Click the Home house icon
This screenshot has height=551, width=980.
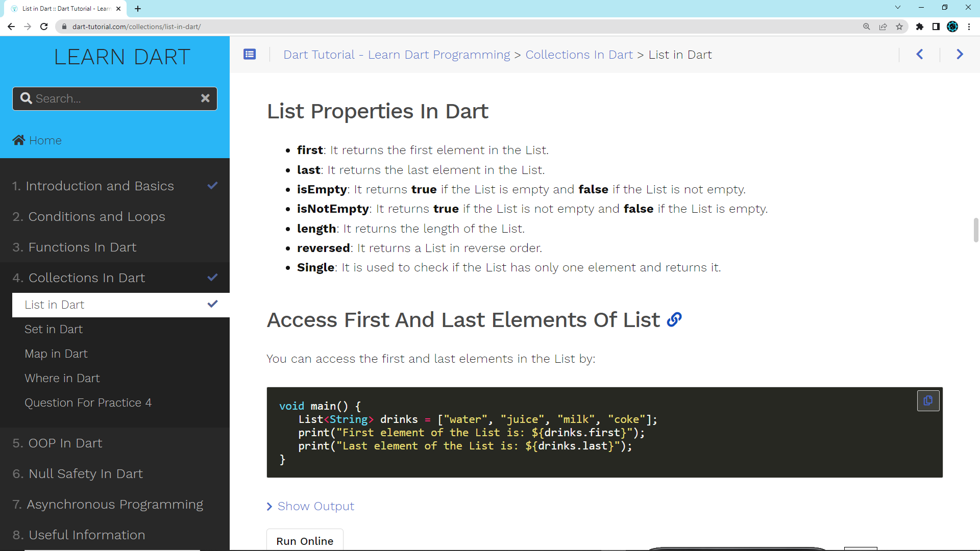coord(19,140)
